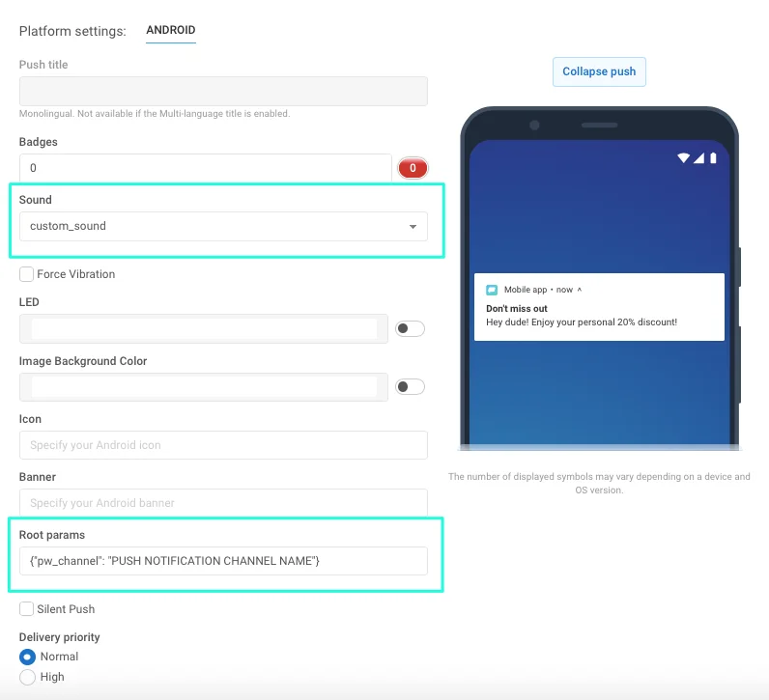Click the Badges number input
The height and width of the screenshot is (700, 769).
[x=205, y=168]
